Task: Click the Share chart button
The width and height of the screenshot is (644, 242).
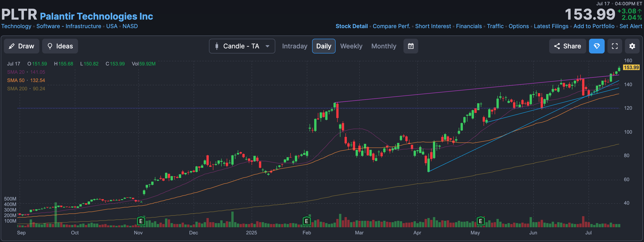Action: (x=568, y=46)
